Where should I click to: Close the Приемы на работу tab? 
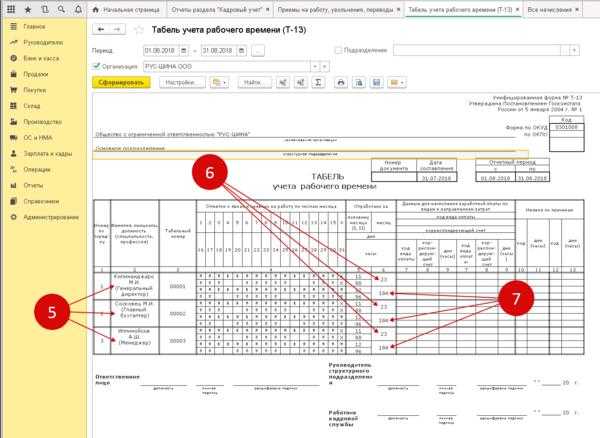point(399,10)
